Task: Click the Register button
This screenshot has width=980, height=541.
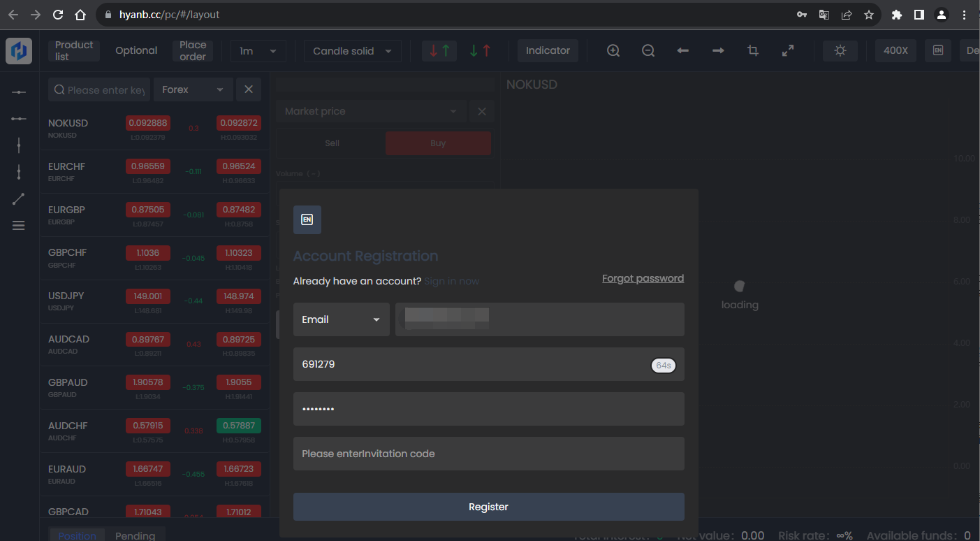Action: 489,507
